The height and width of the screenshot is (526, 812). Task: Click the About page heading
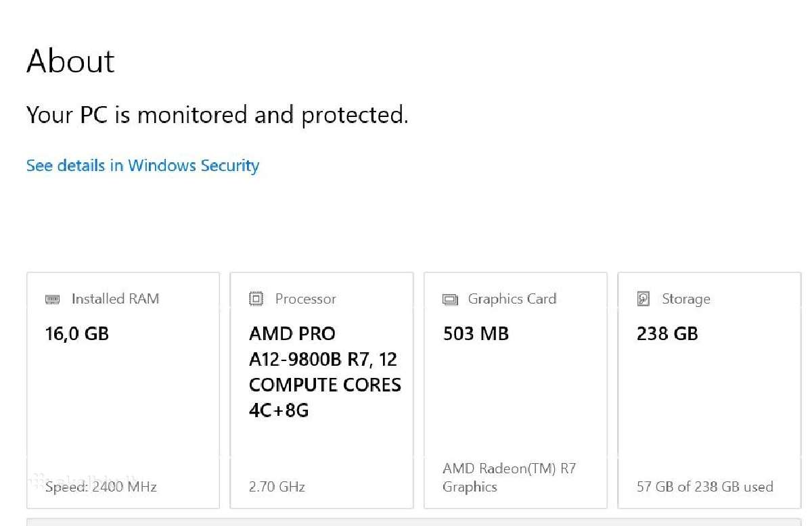coord(70,61)
